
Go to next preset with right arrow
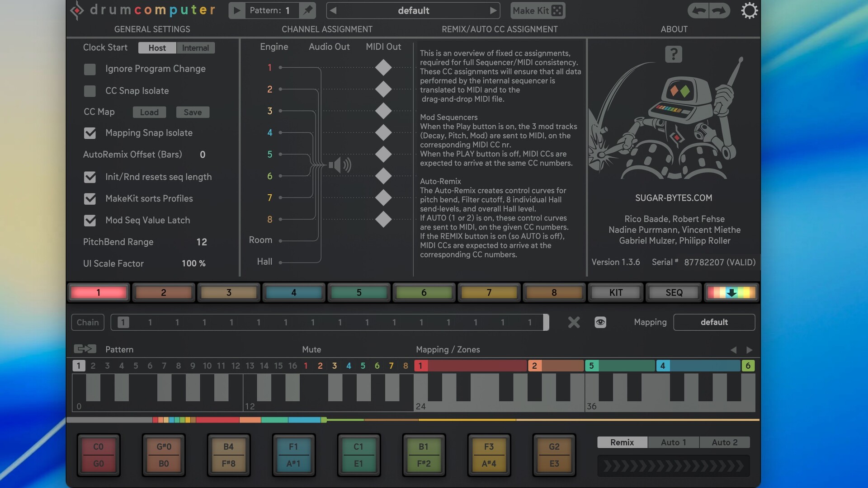[x=493, y=10]
